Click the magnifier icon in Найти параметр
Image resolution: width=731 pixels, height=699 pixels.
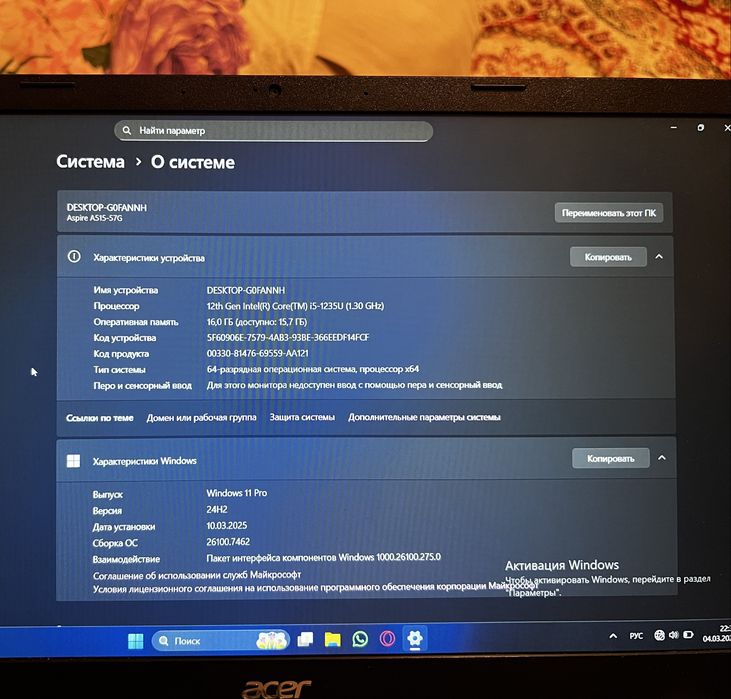coord(126,131)
